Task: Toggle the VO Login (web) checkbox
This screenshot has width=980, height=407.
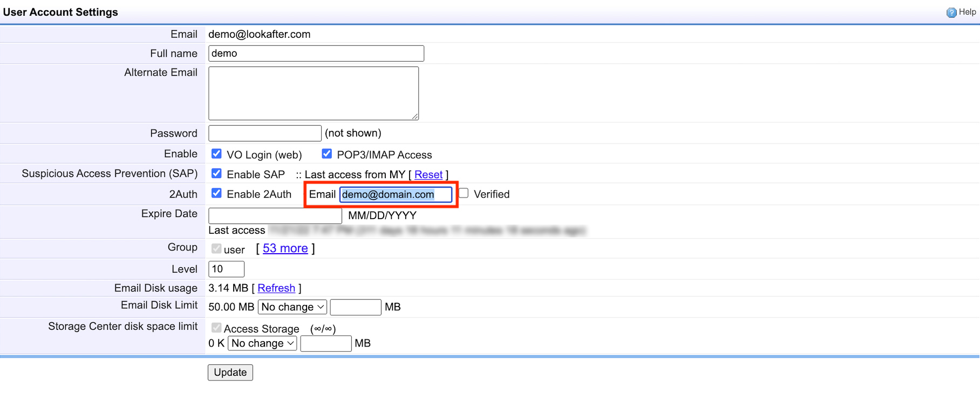Action: click(x=216, y=154)
